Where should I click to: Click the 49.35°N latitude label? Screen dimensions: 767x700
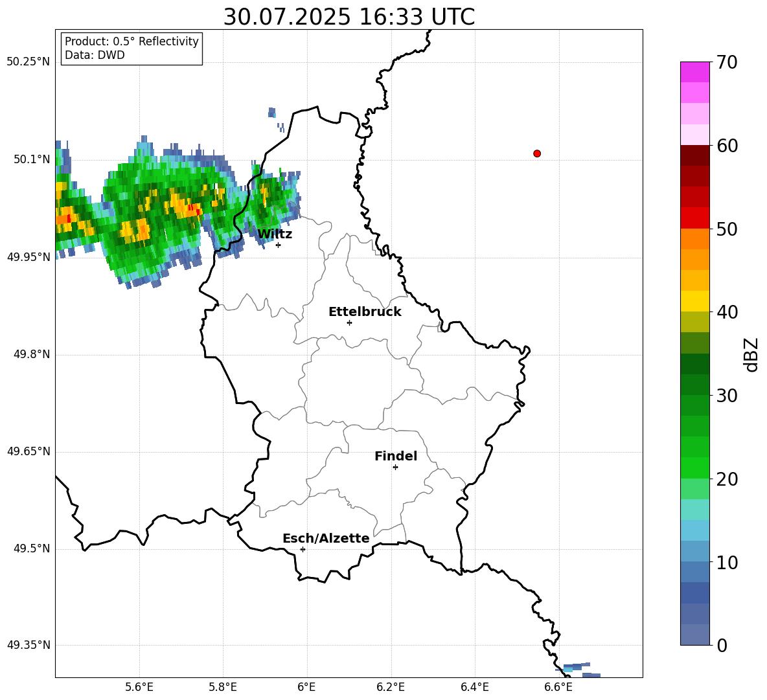coord(29,645)
